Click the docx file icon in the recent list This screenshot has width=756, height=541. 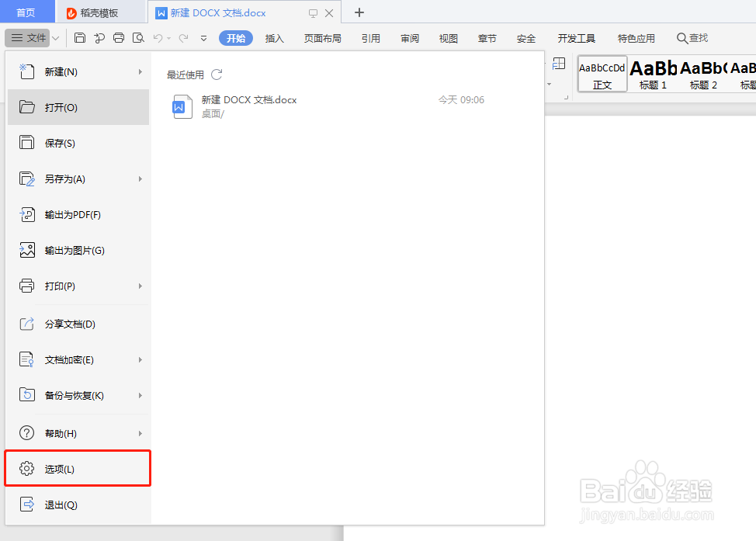tap(182, 106)
